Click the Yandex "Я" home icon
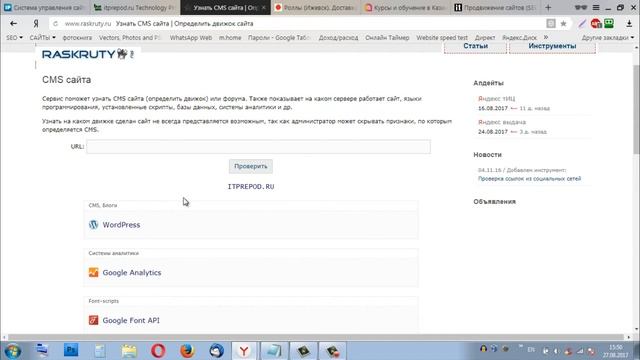Image resolution: width=640 pixels, height=360 pixels. (36, 24)
